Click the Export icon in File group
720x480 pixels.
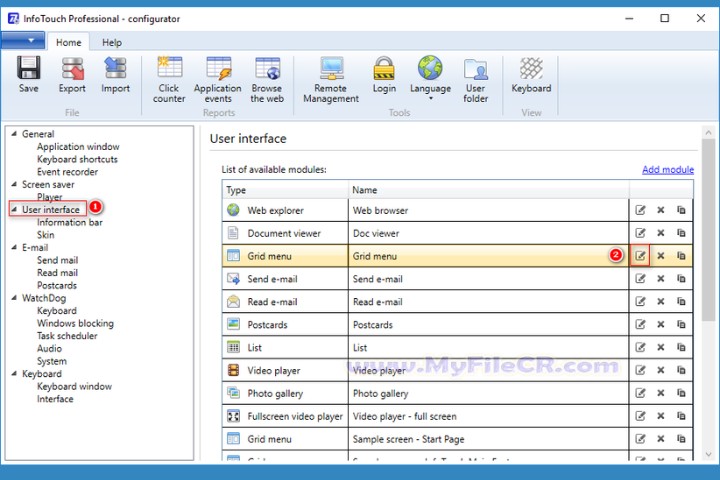pyautogui.click(x=72, y=68)
